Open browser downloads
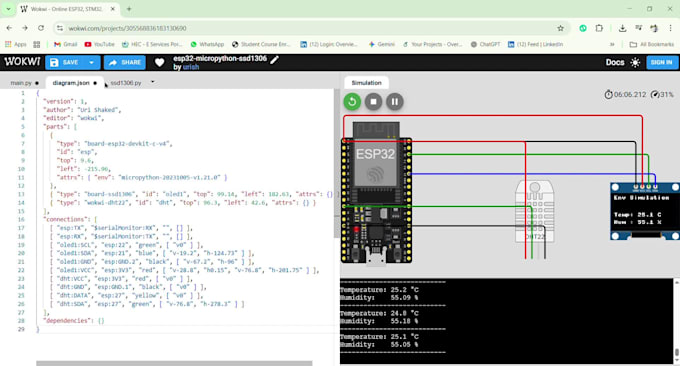 [x=622, y=28]
